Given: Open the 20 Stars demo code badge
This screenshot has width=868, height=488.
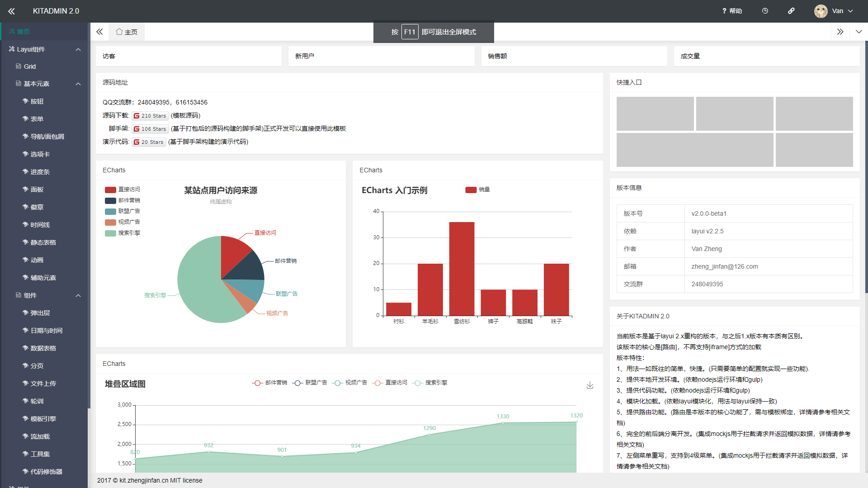Looking at the screenshot, I should click(x=149, y=142).
